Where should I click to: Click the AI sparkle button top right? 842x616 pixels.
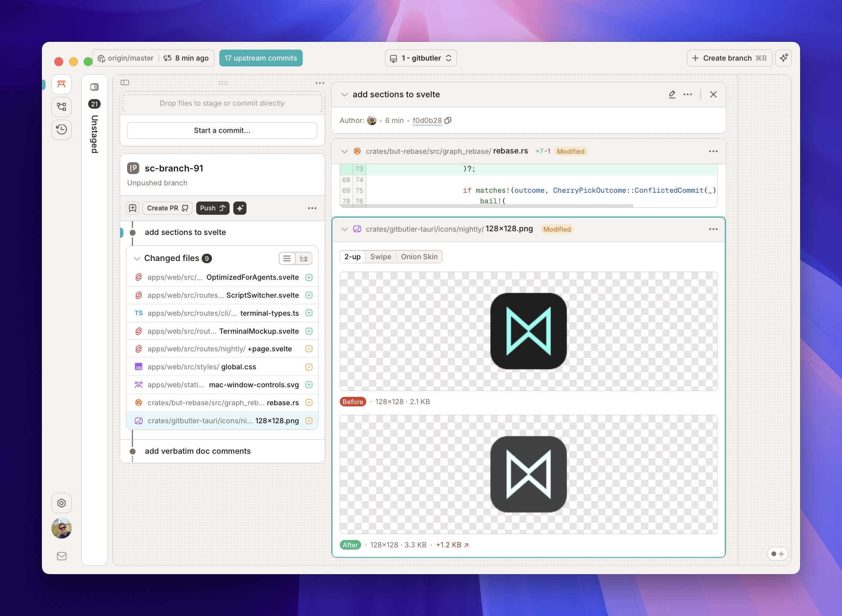tap(783, 58)
